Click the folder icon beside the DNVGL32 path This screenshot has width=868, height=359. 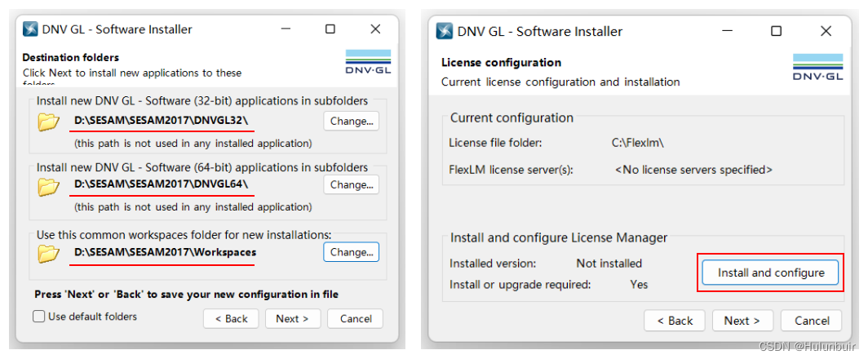[49, 122]
